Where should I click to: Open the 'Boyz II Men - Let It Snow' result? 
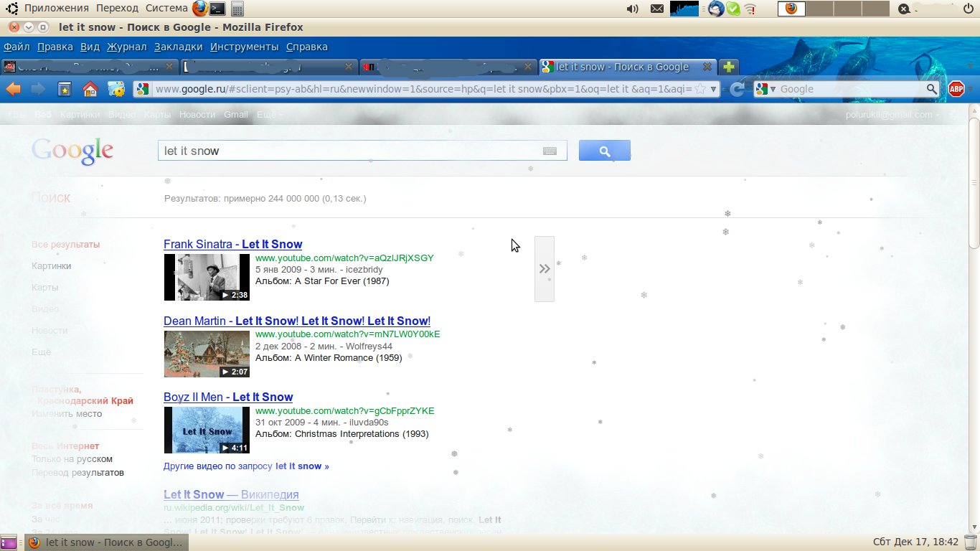[228, 397]
